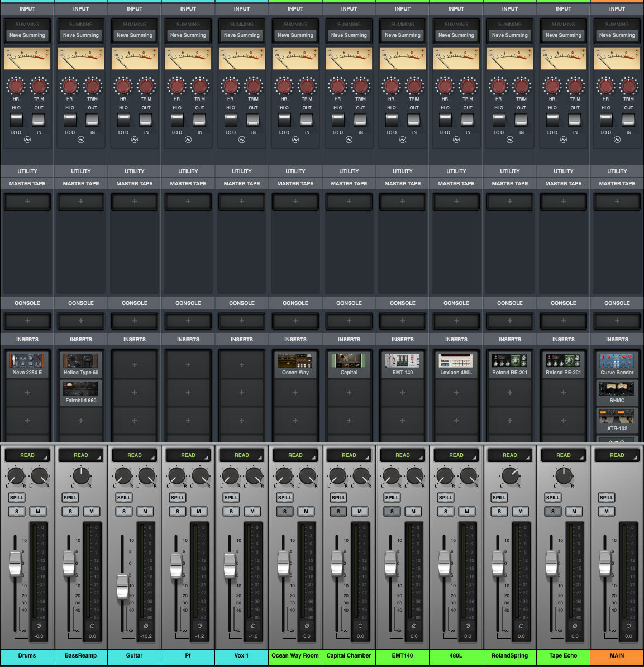Open the EMT 140 plate reverb insert
The width and height of the screenshot is (644, 667).
402,365
